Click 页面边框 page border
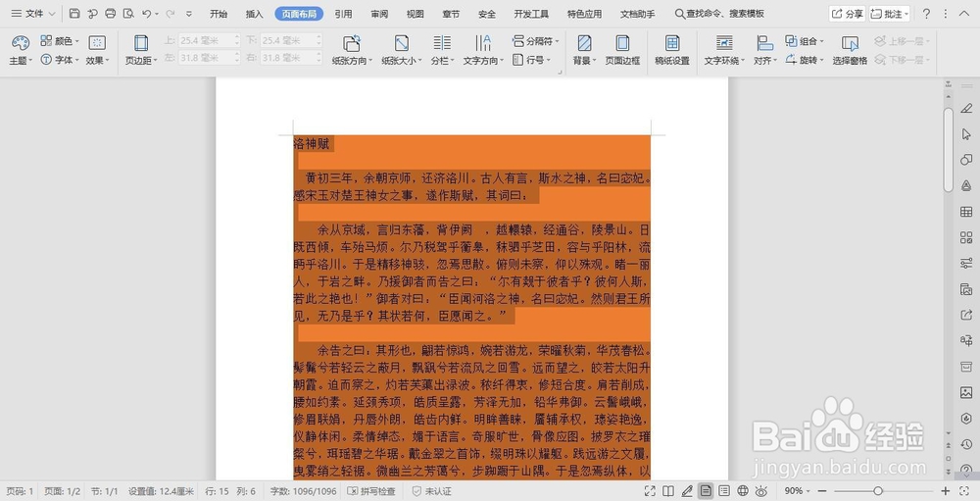Viewport: 980px width, 501px height. pos(622,50)
